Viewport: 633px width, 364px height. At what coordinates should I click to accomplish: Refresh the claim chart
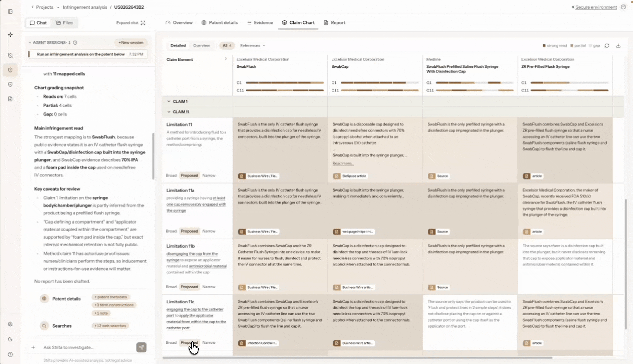pyautogui.click(x=607, y=45)
